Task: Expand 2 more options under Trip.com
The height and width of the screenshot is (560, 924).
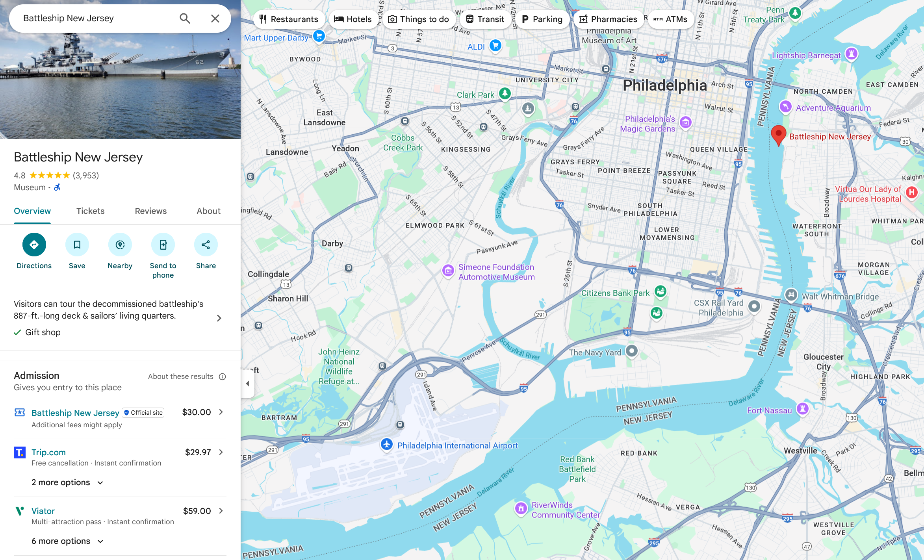Action: coord(67,482)
